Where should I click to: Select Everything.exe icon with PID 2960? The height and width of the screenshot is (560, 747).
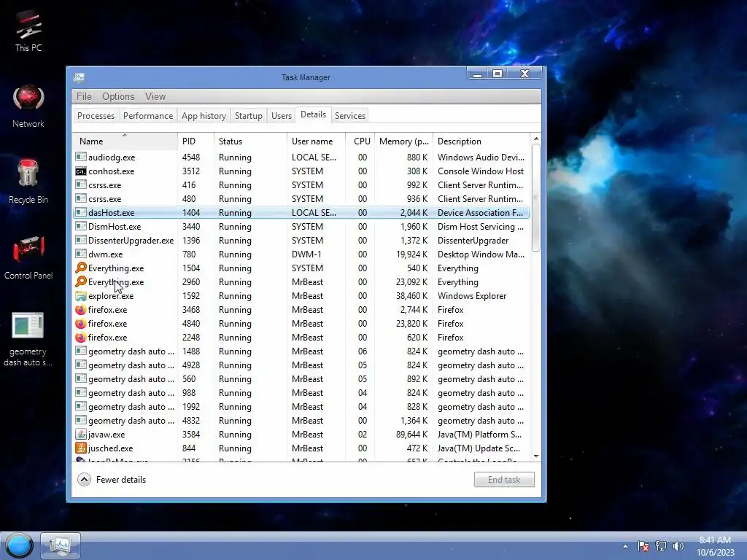coord(80,281)
